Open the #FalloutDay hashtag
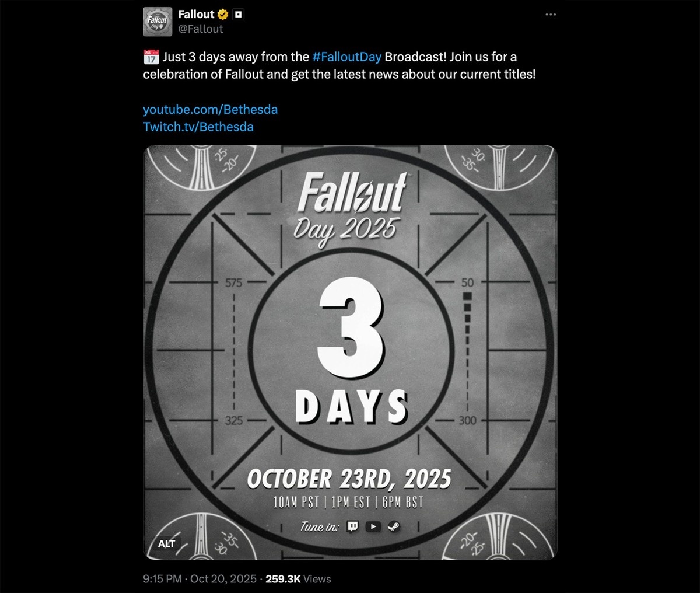This screenshot has width=700, height=593. [346, 57]
